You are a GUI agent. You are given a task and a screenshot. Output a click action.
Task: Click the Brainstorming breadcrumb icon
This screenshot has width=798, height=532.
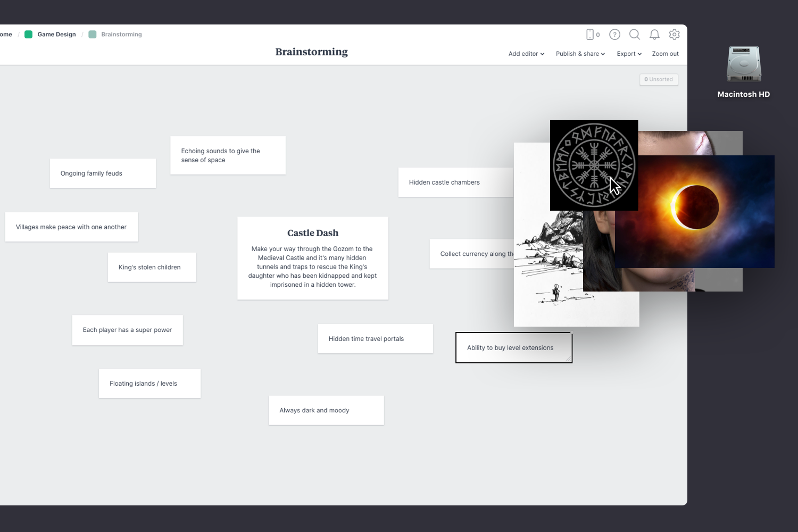[x=93, y=34]
